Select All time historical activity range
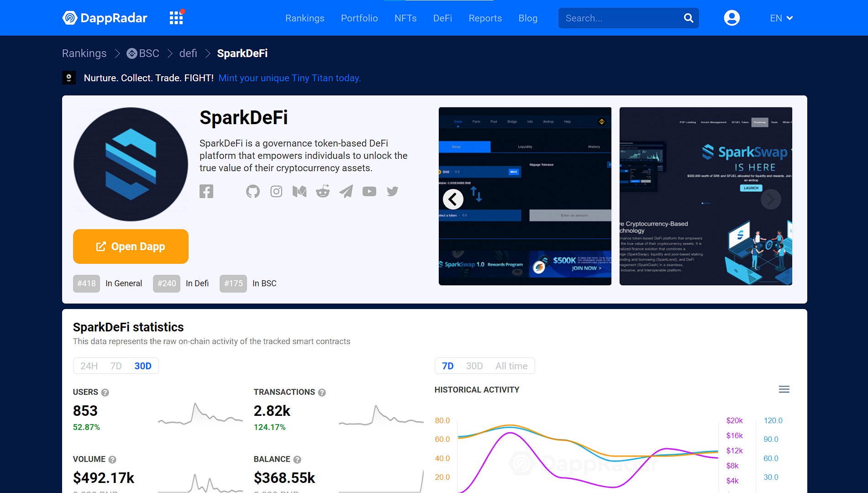Image resolution: width=868 pixels, height=493 pixels. (x=511, y=366)
